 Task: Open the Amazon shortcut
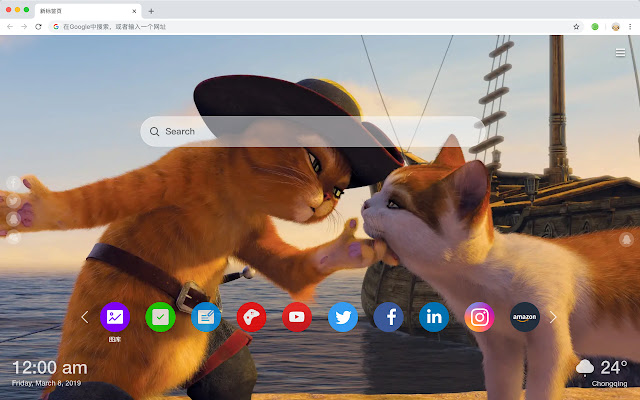525,317
